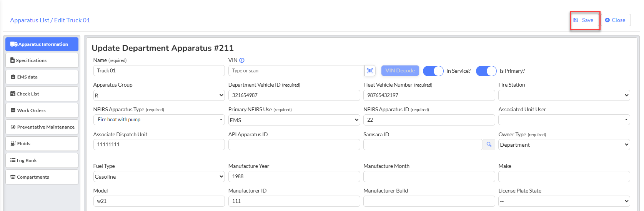Click the VIN Decode button

400,71
